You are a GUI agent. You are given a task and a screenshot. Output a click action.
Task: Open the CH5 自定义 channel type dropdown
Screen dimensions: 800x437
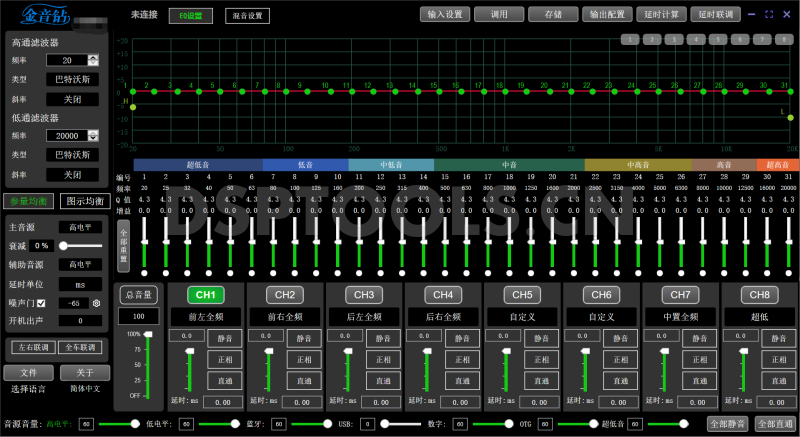522,316
